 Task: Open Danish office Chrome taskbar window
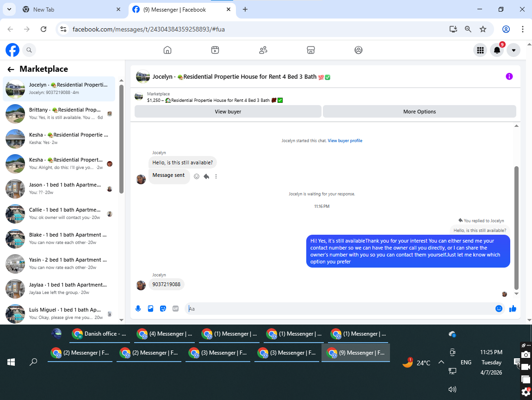coord(99,334)
